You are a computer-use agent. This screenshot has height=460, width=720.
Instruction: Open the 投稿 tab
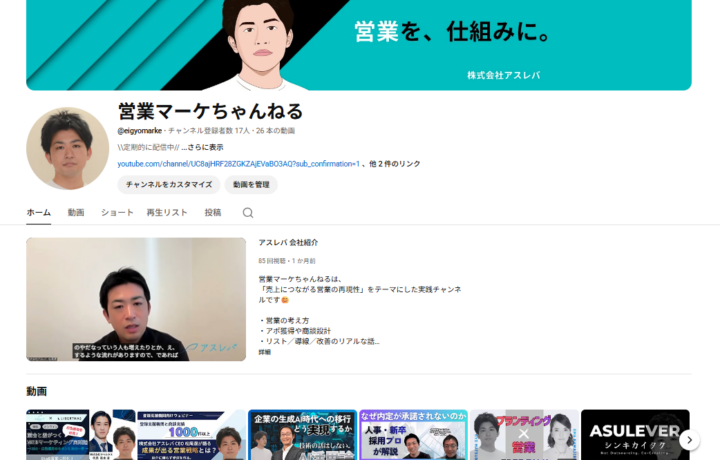[x=213, y=213]
